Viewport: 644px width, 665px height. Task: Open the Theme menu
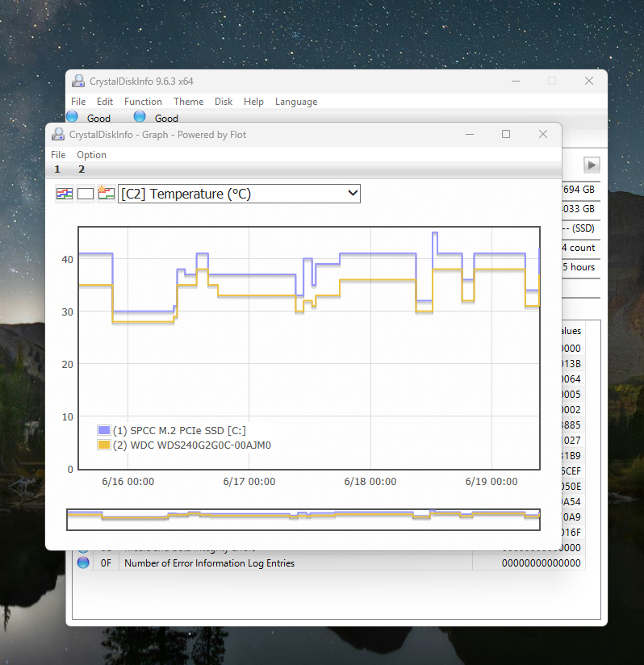click(188, 102)
